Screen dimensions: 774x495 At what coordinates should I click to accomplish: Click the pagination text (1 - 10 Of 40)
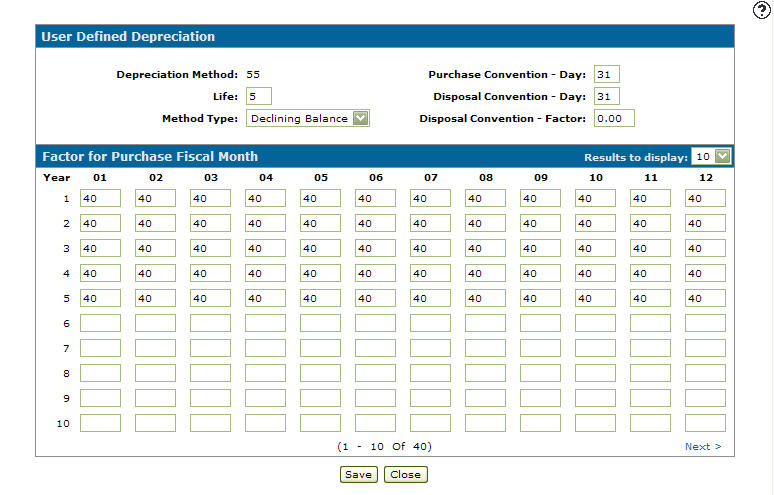(x=385, y=447)
